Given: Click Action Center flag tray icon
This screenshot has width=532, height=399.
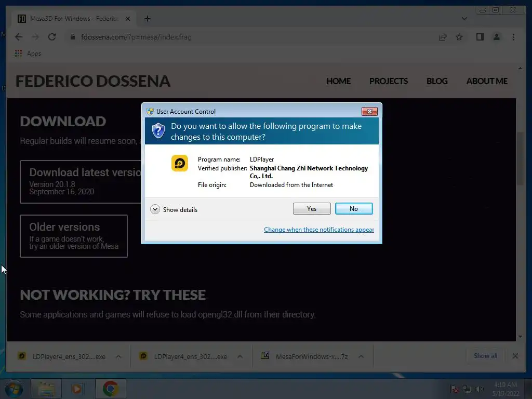Looking at the screenshot, I should pyautogui.click(x=454, y=389).
